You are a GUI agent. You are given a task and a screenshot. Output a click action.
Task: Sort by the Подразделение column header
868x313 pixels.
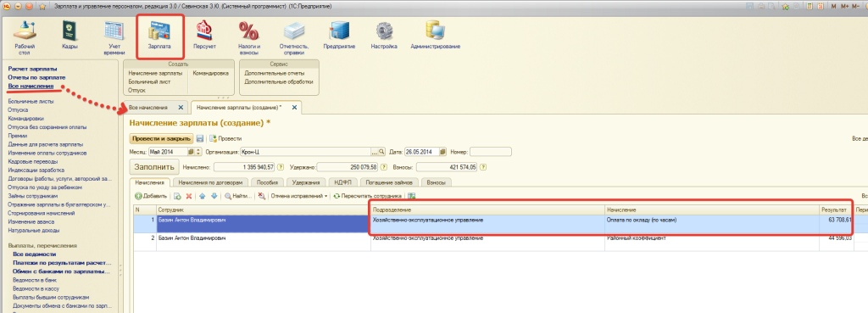point(487,210)
